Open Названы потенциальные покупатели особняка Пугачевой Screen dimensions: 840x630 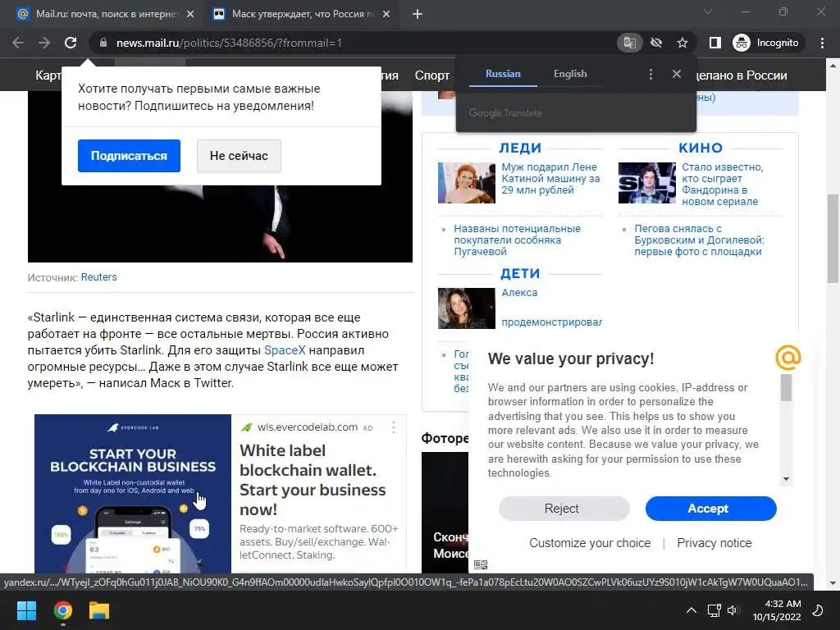(517, 240)
